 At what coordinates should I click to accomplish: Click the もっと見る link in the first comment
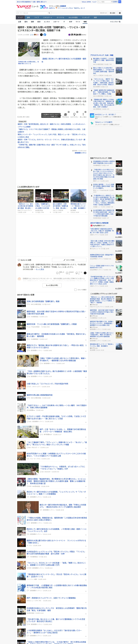pos(40,269)
